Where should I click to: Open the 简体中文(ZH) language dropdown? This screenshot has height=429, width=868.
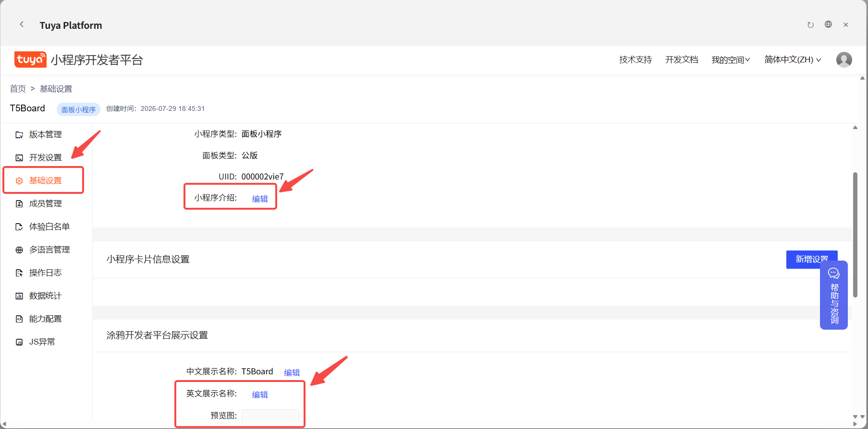pos(793,60)
